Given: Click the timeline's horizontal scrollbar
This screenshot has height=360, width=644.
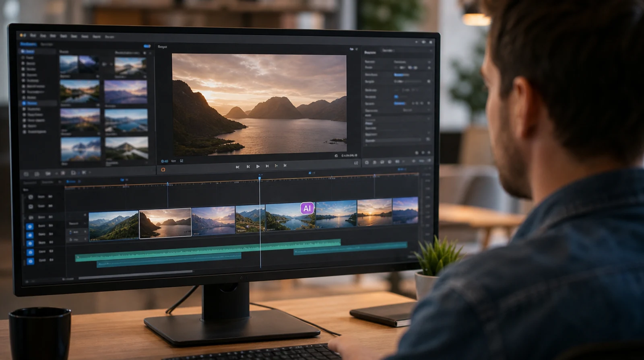Looking at the screenshot, I should coord(136,276).
